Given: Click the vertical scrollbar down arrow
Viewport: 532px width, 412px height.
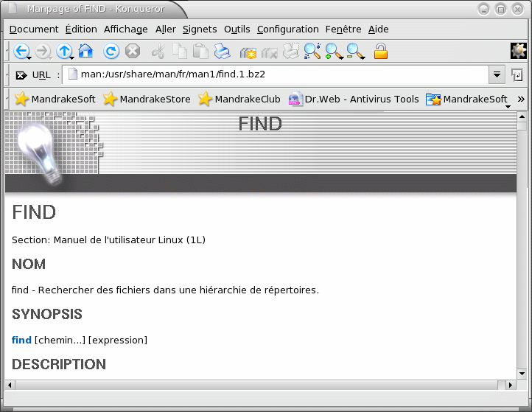Looking at the screenshot, I should 522,374.
